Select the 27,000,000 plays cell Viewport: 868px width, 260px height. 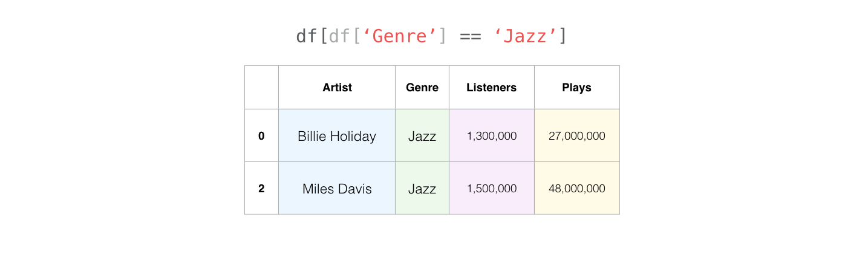pyautogui.click(x=577, y=136)
